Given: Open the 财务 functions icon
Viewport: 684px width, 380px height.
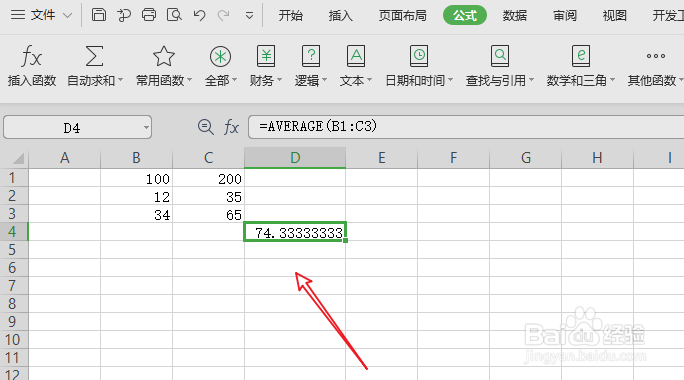Looking at the screenshot, I should (266, 56).
